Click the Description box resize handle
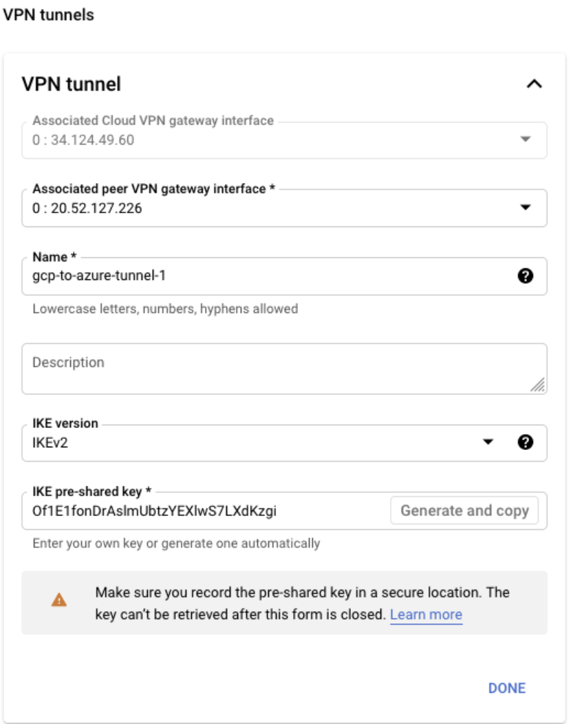Screen dimensions: 571x728 pyautogui.click(x=539, y=385)
